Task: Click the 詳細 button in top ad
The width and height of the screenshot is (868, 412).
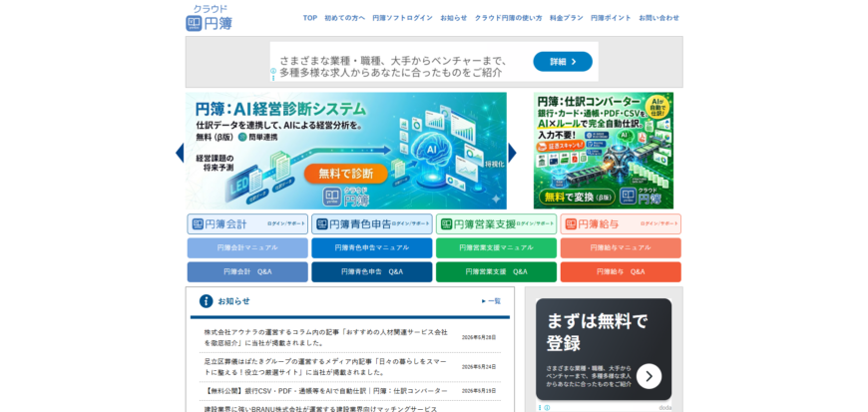Action: (563, 62)
